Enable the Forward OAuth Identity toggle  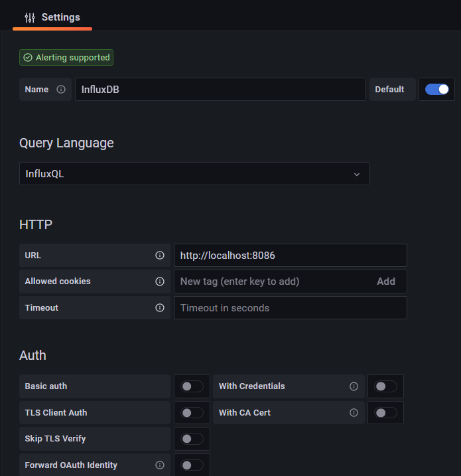tap(192, 465)
